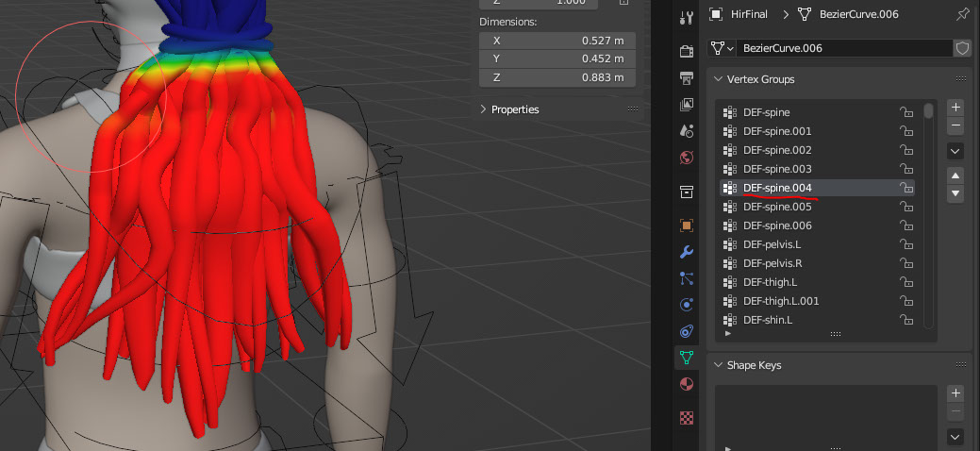Open vertex group specials dropdown menu
Viewport: 980px width, 451px height.
coord(955,151)
